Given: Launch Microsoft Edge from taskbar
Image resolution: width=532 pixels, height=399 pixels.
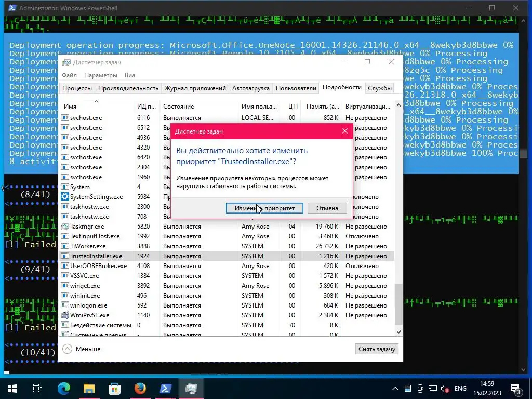Looking at the screenshot, I should (x=63, y=388).
